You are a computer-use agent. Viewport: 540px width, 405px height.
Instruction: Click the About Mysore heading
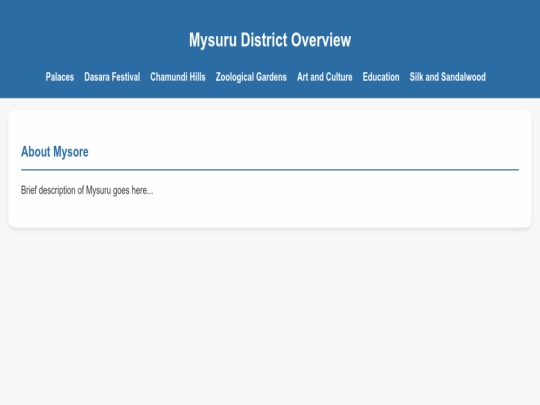55,152
